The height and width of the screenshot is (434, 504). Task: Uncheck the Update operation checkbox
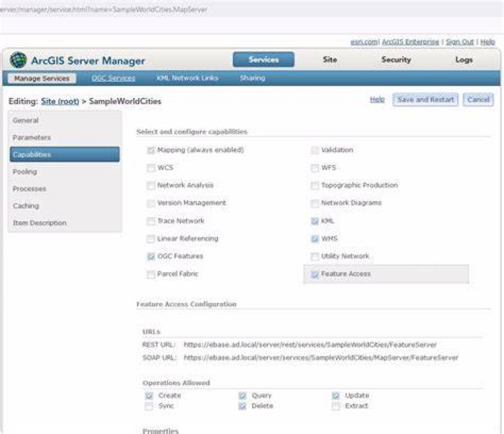(x=335, y=395)
